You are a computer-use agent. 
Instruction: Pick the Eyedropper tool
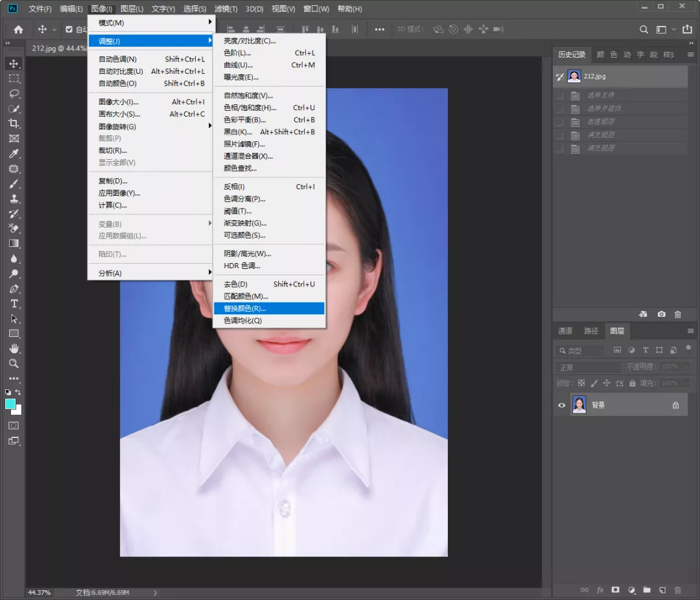click(x=14, y=154)
